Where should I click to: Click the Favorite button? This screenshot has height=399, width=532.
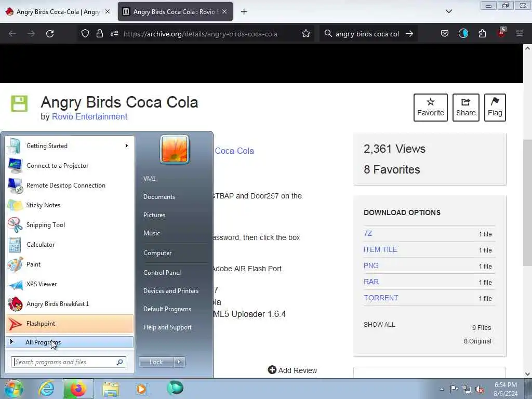[x=430, y=107]
